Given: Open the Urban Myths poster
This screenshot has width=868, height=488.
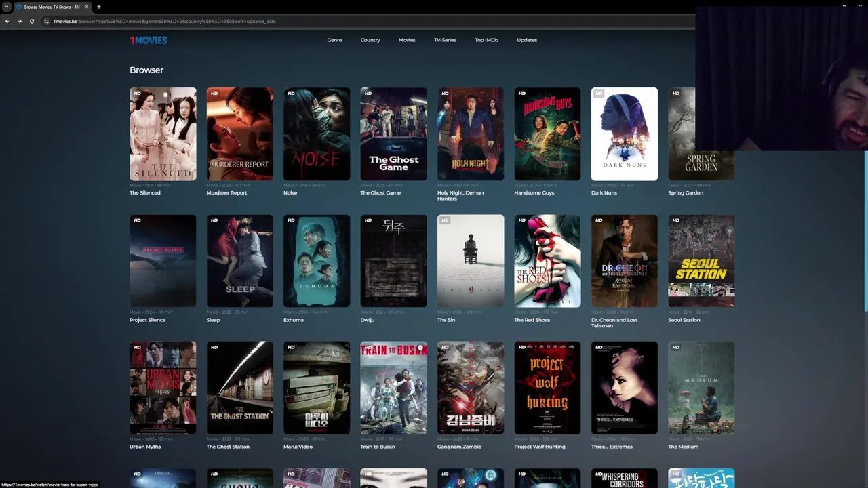Looking at the screenshot, I should [163, 388].
